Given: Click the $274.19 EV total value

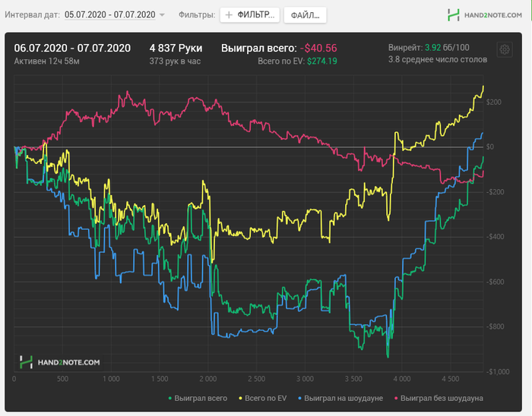Looking at the screenshot, I should [322, 61].
